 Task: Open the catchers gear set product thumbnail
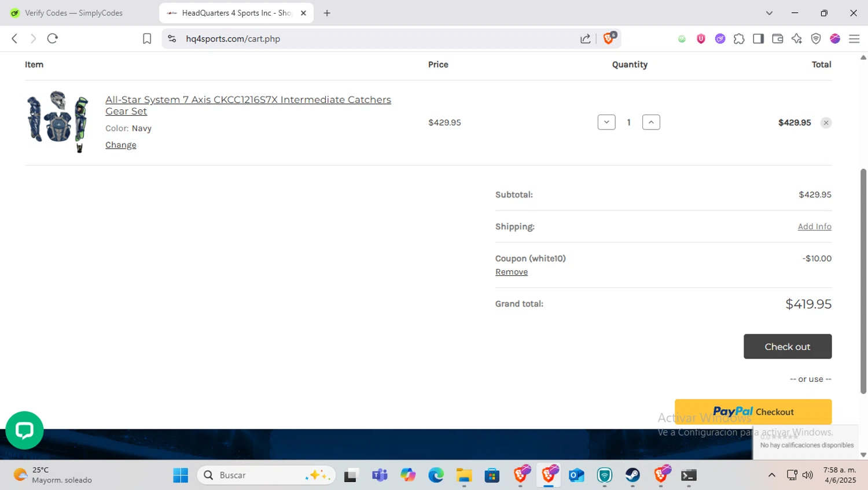(x=57, y=121)
